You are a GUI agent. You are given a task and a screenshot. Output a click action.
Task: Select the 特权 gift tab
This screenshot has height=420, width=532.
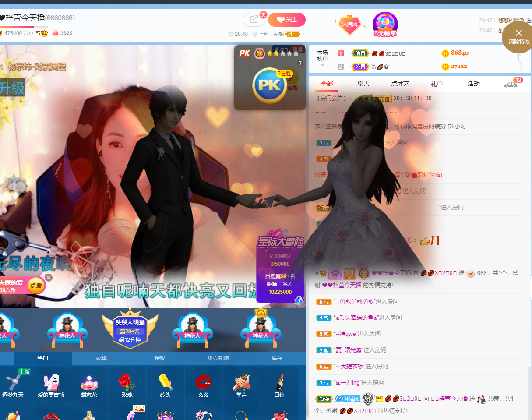tap(160, 358)
